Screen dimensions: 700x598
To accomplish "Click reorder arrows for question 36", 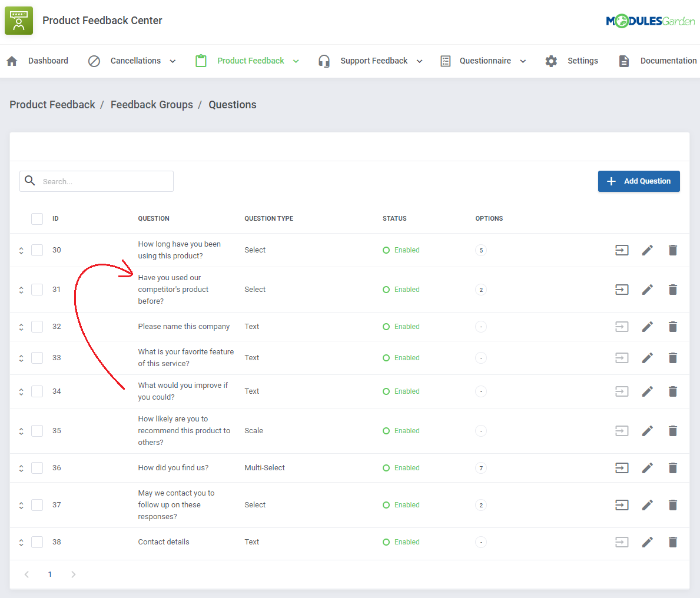I will 21,468.
